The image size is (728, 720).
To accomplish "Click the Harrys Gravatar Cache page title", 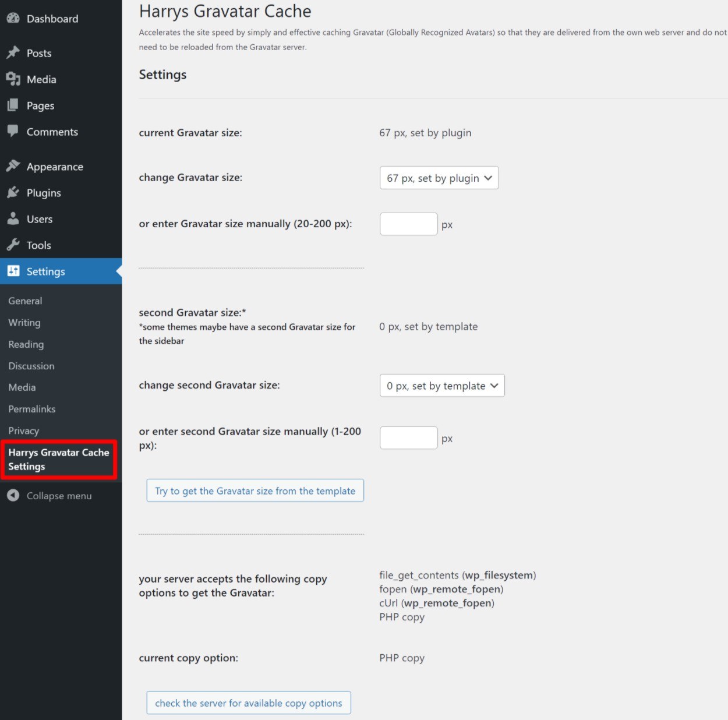I will click(225, 11).
